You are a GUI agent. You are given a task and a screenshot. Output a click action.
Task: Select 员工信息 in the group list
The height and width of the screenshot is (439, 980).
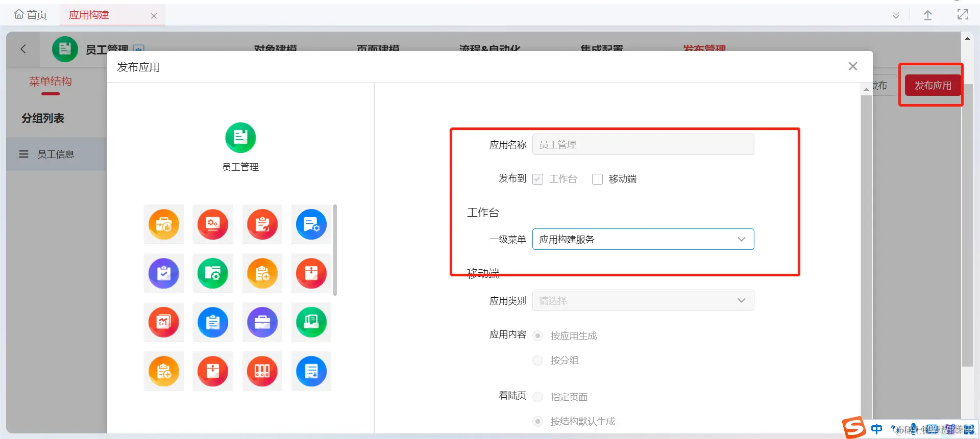coord(56,154)
